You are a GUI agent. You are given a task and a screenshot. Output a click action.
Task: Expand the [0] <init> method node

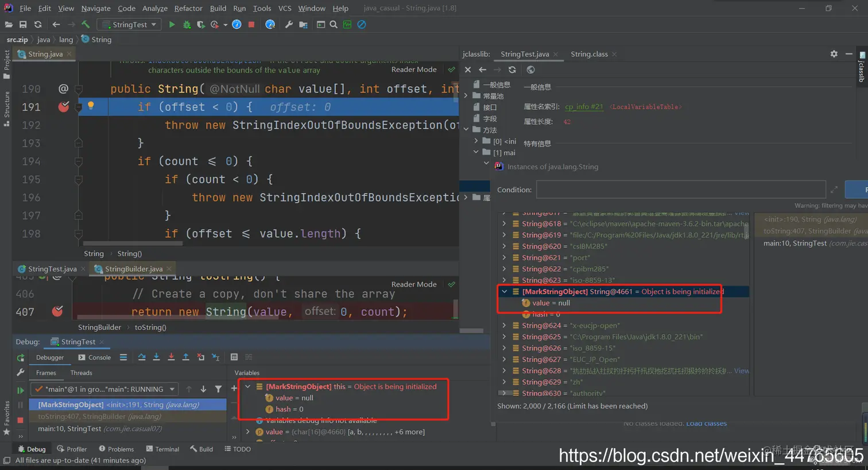[x=476, y=141]
